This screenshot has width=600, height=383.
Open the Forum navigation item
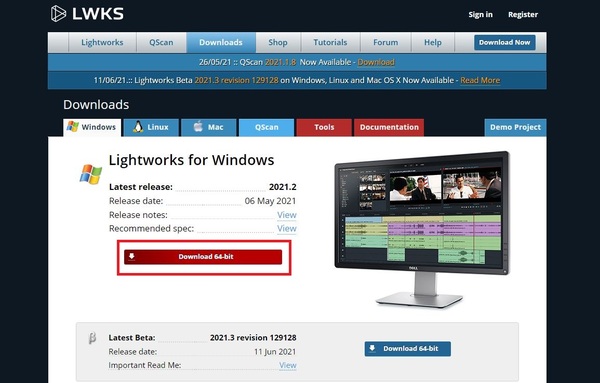(386, 42)
